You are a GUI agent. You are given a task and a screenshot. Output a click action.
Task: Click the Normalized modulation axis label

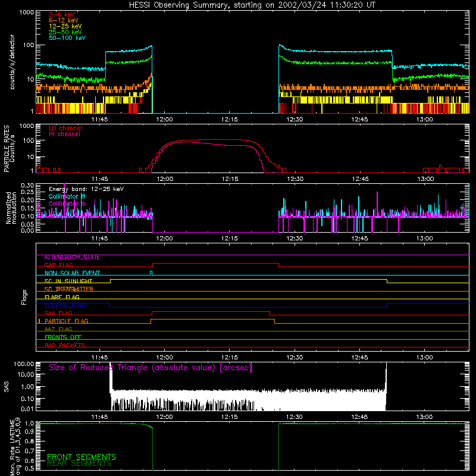click(x=11, y=208)
